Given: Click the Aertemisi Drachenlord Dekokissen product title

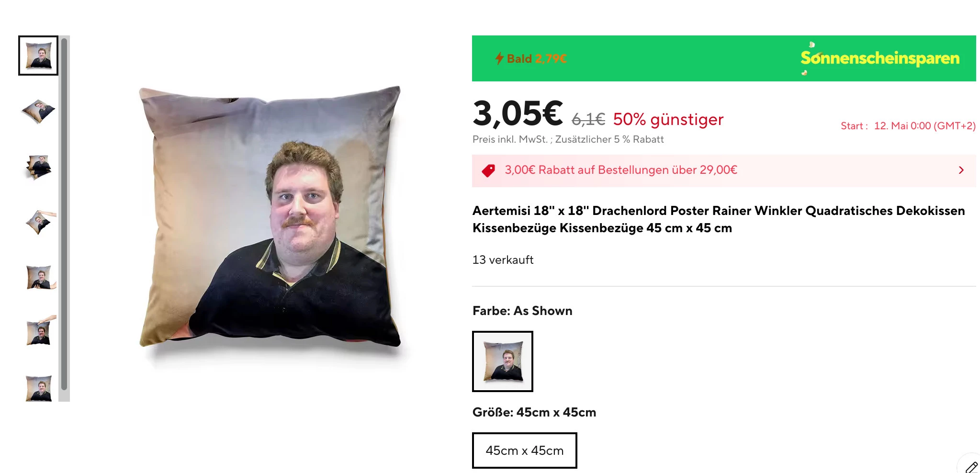Looking at the screenshot, I should coord(719,219).
